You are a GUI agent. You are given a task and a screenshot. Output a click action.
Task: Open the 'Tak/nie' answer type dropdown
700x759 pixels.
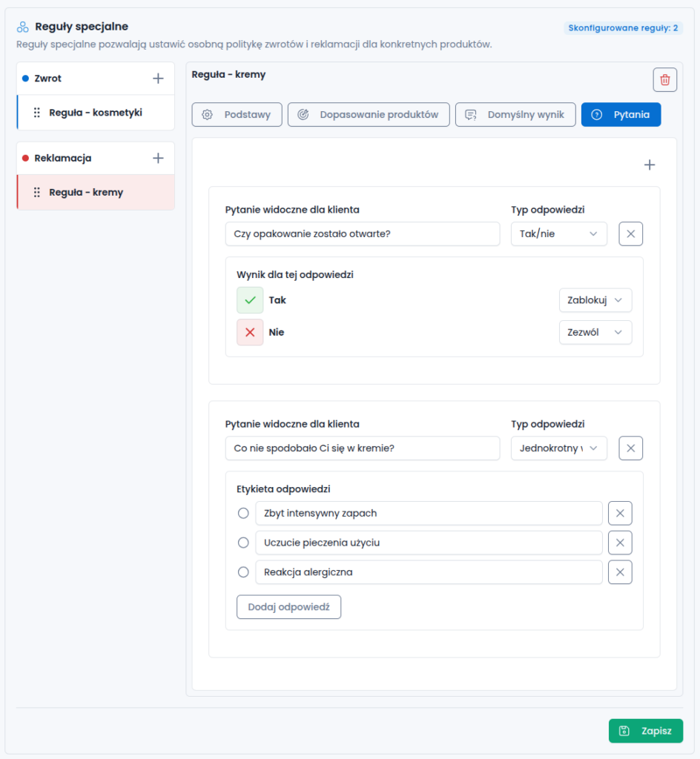pyautogui.click(x=558, y=233)
